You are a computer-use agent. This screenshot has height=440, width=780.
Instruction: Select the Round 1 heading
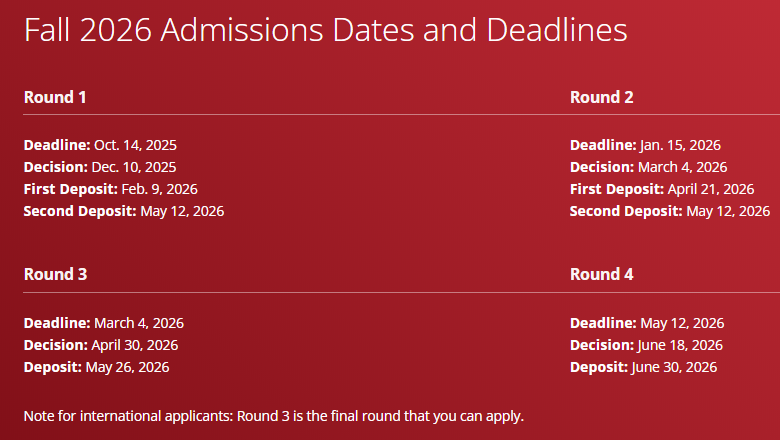point(55,97)
